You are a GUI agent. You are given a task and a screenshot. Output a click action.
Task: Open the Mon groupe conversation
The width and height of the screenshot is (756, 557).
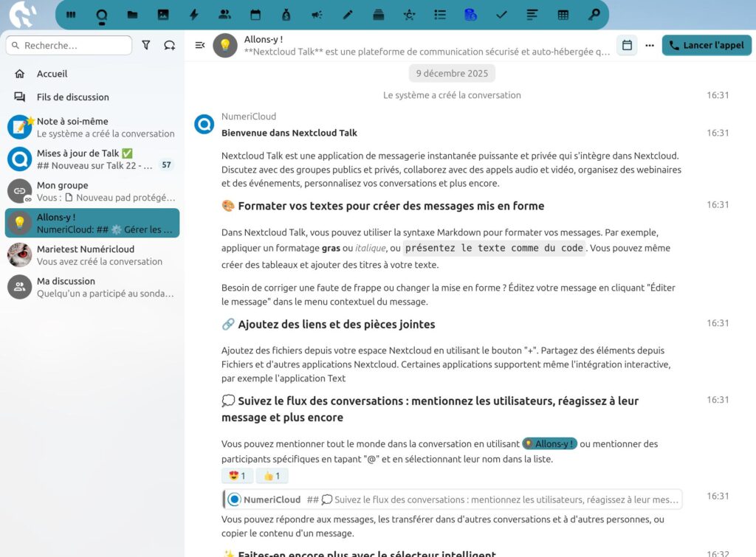(92, 191)
